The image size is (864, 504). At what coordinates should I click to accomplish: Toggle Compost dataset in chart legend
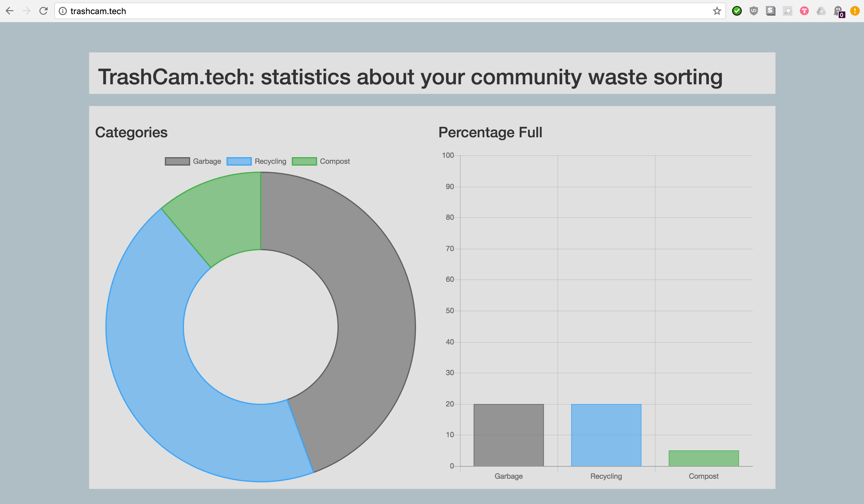pos(321,161)
